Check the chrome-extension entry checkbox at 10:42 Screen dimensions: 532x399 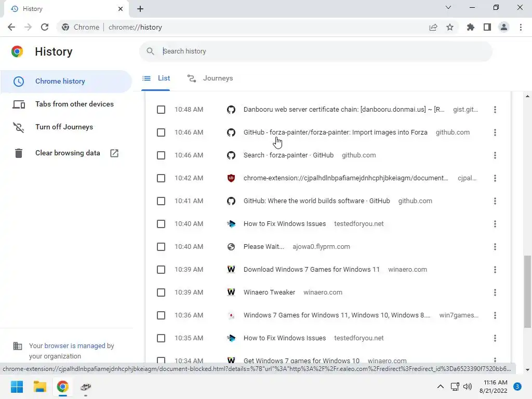[x=161, y=178]
